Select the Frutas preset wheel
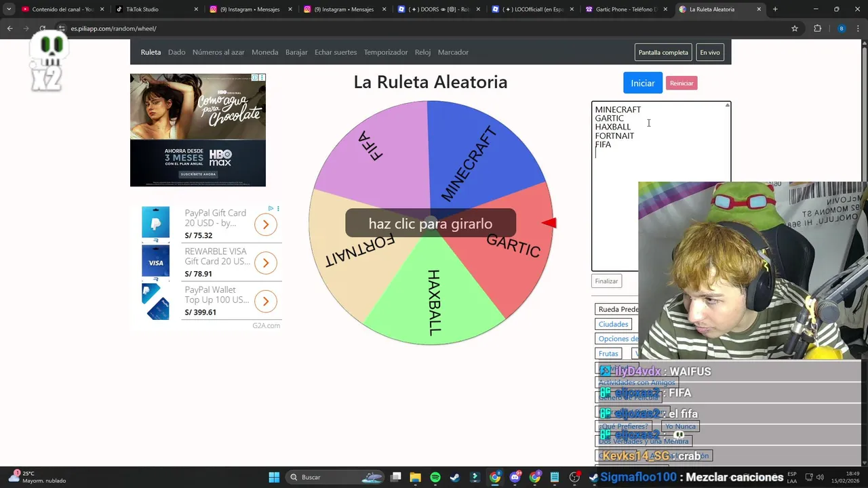The height and width of the screenshot is (488, 868). (x=608, y=354)
